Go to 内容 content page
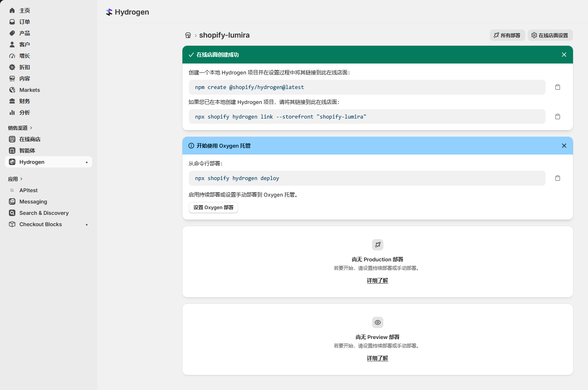This screenshot has height=390, width=588. (x=49, y=78)
